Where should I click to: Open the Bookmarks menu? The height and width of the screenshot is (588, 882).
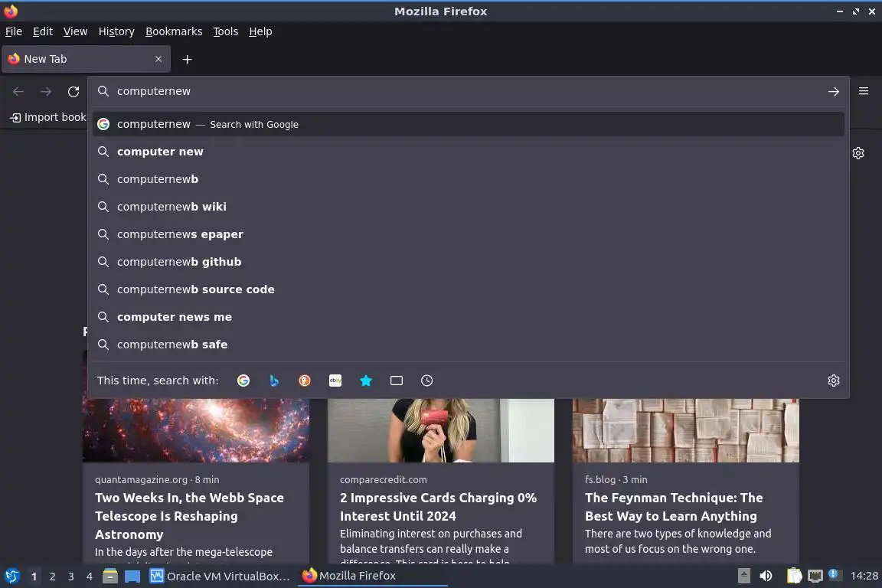click(174, 31)
